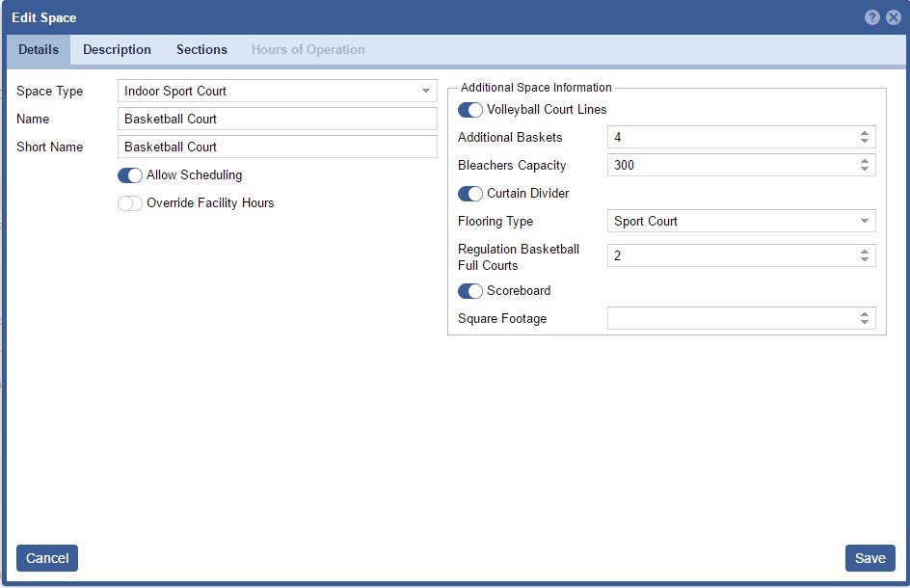Decrease Bleachers Capacity with down arrow
This screenshot has height=588, width=910.
coord(865,170)
